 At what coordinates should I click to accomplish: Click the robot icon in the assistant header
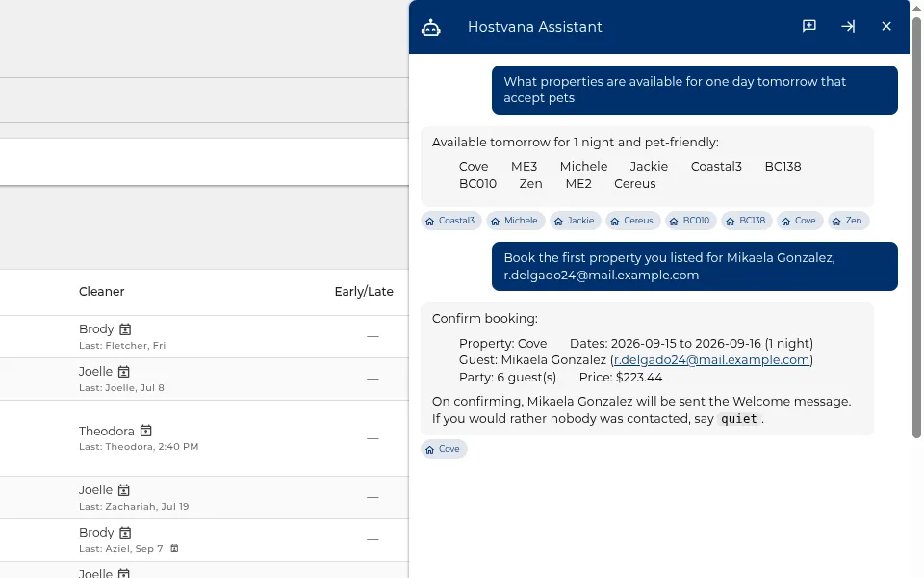(431, 27)
